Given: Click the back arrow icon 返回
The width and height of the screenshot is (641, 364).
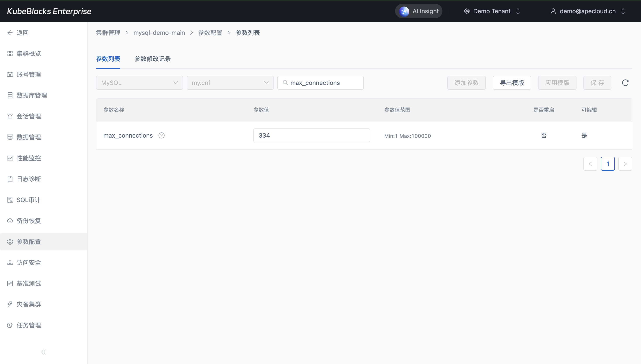Looking at the screenshot, I should pyautogui.click(x=10, y=33).
